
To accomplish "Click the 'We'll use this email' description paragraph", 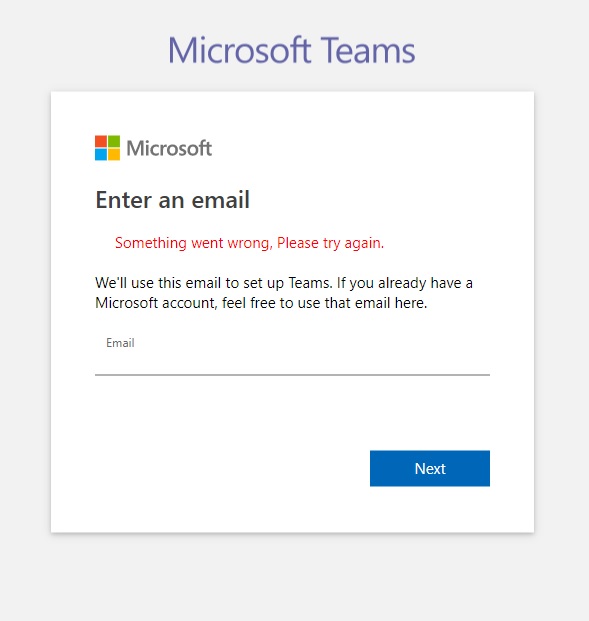I will click(x=284, y=293).
